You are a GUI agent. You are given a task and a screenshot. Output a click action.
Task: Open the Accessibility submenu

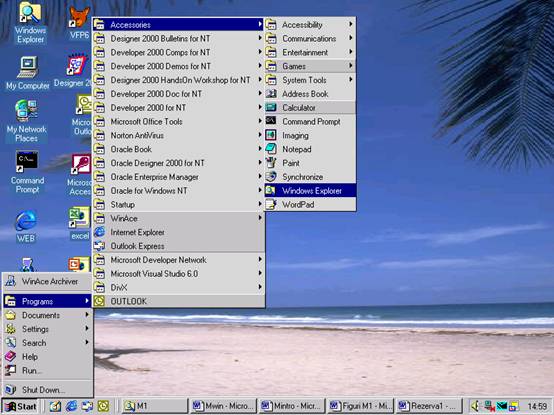click(x=310, y=24)
